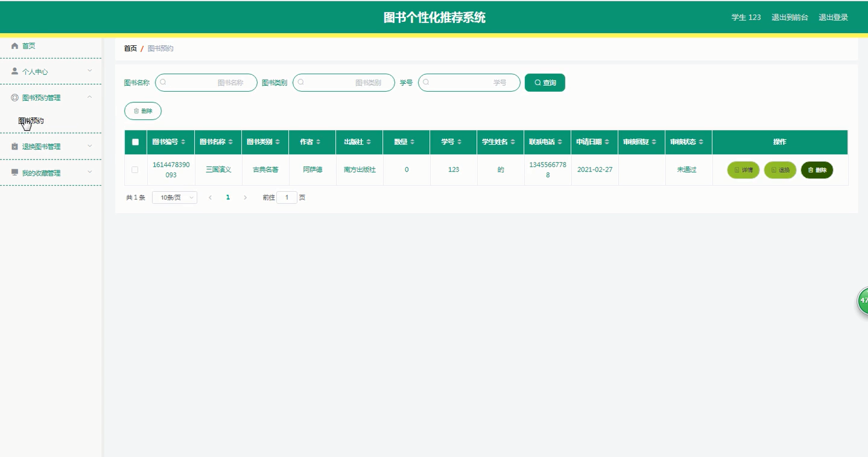Image resolution: width=868 pixels, height=457 pixels.
Task: Click dark 删除 button in 三国演义 row
Action: point(817,170)
